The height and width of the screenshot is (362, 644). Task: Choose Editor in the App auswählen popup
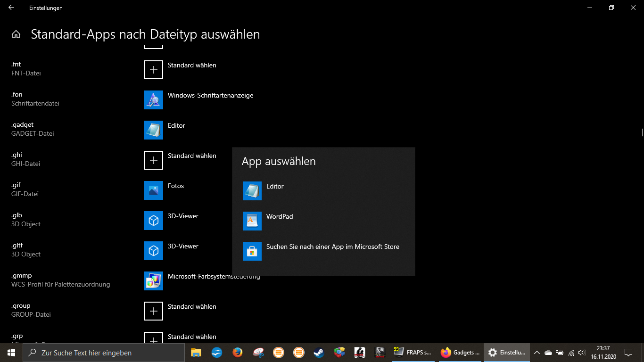[323, 191]
